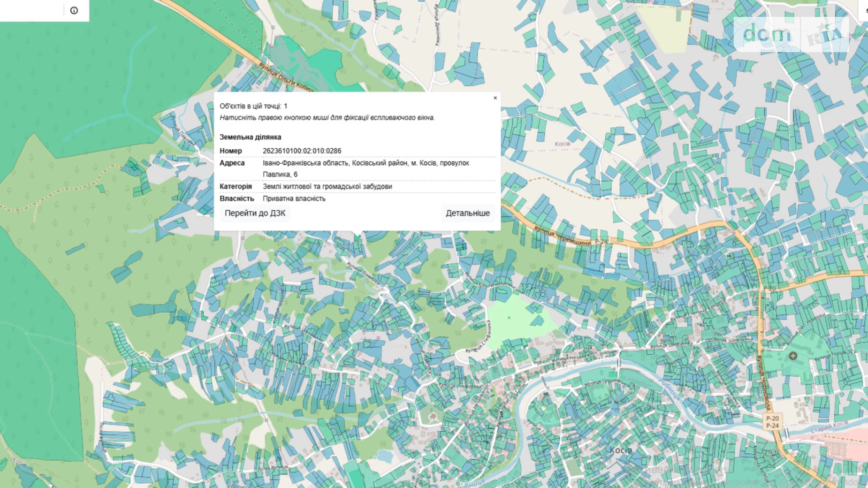Click the Номер field label

[x=230, y=151]
